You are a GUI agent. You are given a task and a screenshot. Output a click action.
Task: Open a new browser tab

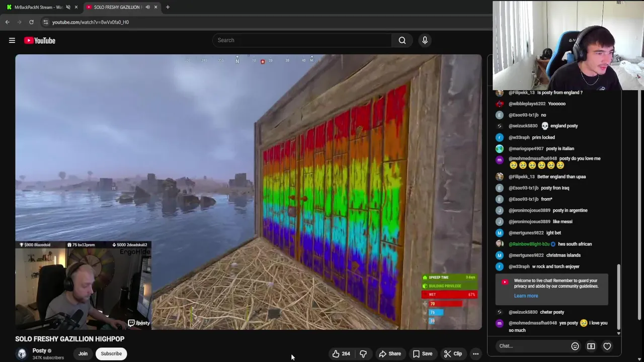(x=168, y=7)
